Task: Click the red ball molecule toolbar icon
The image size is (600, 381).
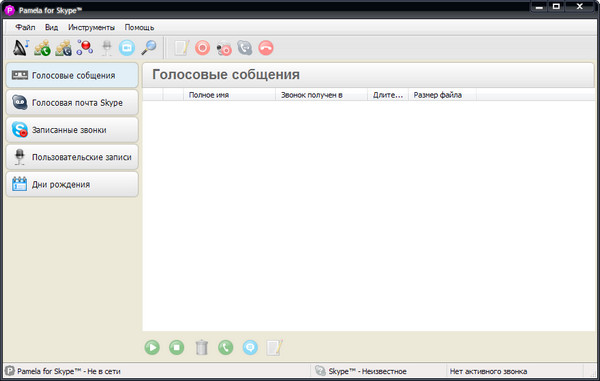Action: (85, 48)
